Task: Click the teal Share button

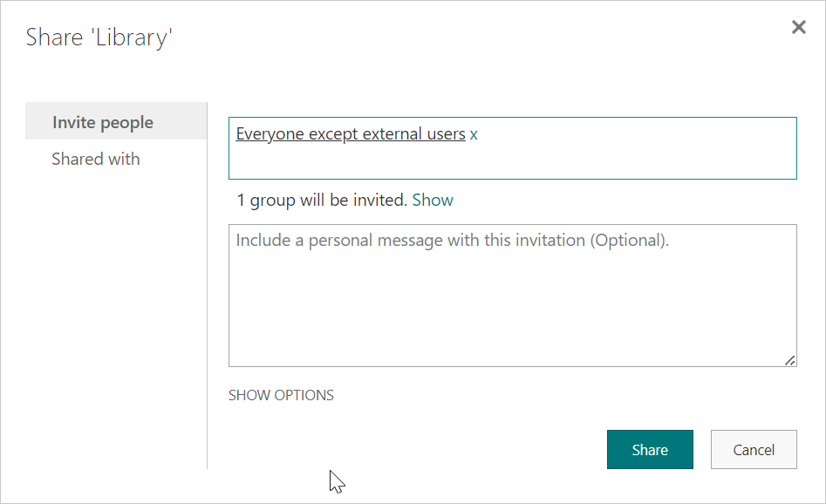Action: click(x=650, y=449)
